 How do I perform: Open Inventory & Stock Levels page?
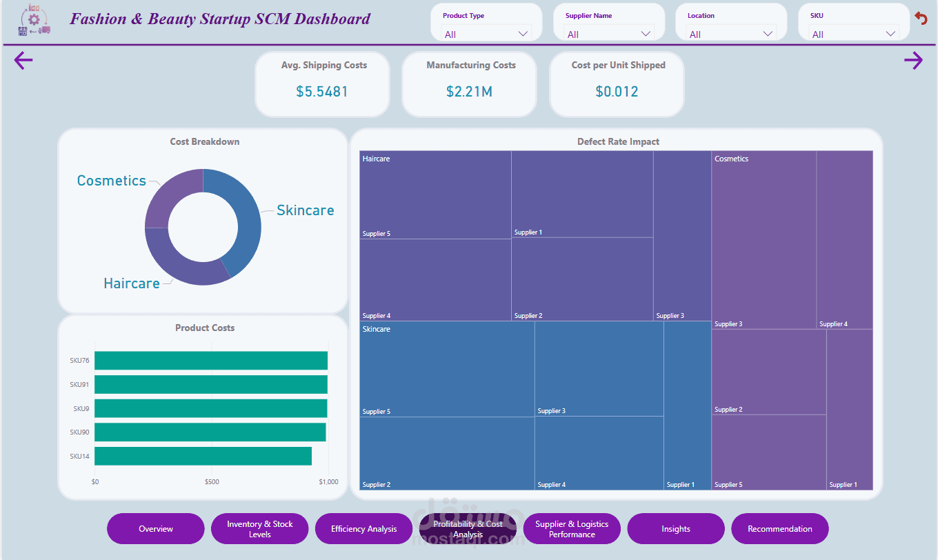coord(260,529)
